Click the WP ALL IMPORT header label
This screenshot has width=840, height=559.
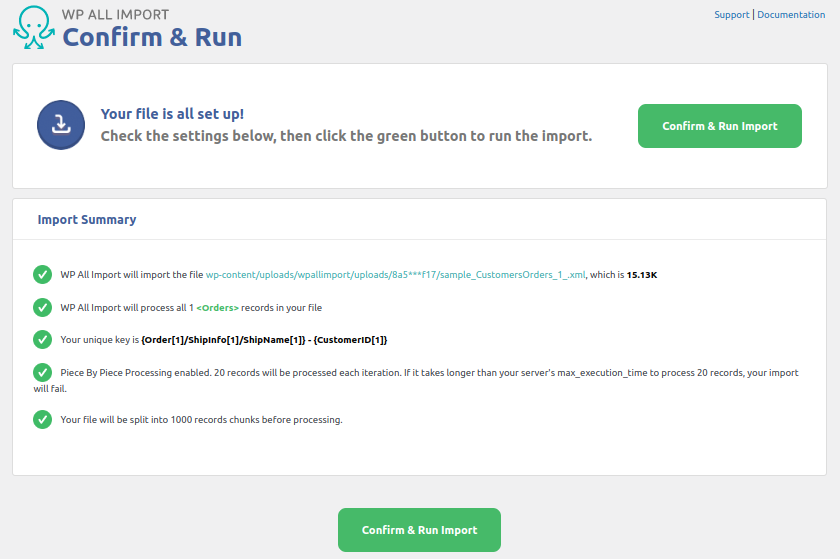point(115,14)
